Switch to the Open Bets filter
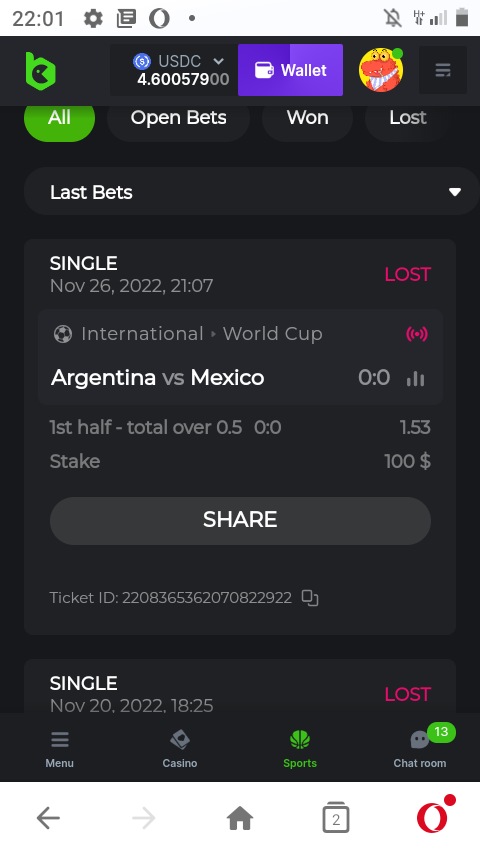 179,118
